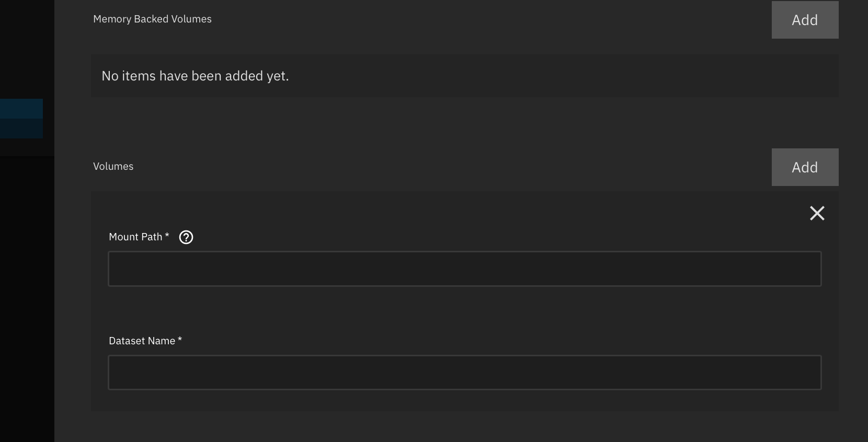868x442 pixels.
Task: Select the lower darker blue sidebar entry
Action: tap(21, 129)
